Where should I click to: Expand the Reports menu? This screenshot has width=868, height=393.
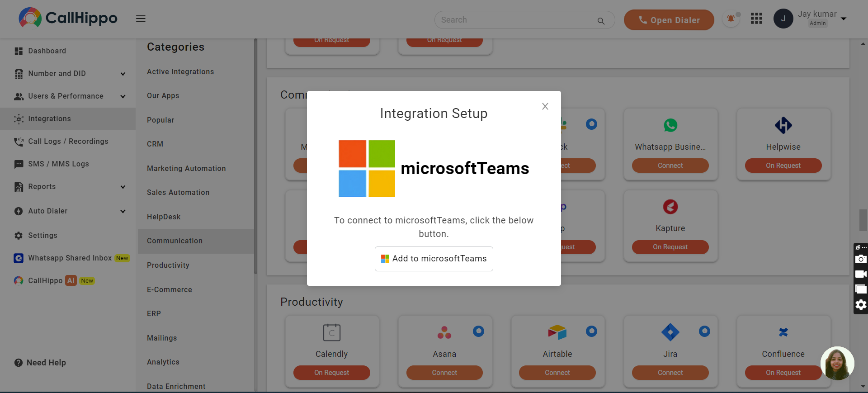pos(123,187)
